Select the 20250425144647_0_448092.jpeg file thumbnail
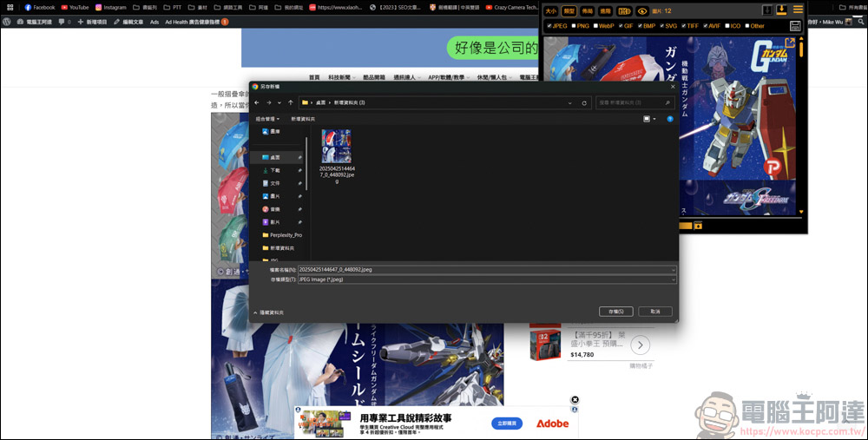Viewport: 868px width, 440px height. (x=337, y=148)
